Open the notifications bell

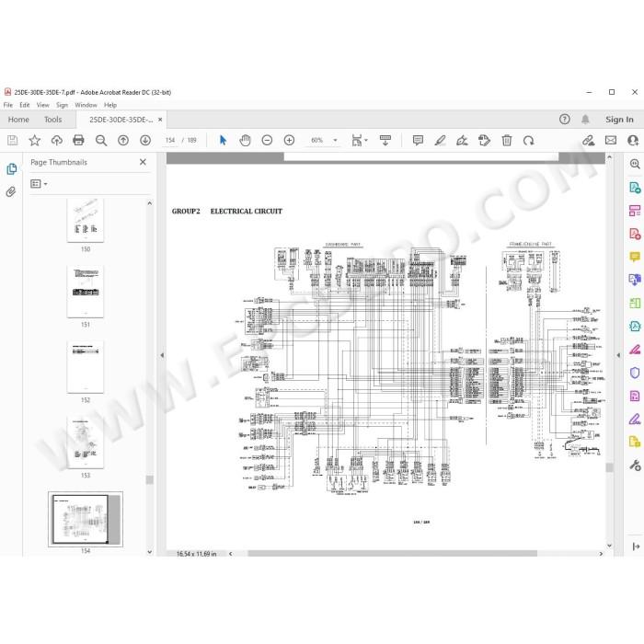pyautogui.click(x=585, y=119)
